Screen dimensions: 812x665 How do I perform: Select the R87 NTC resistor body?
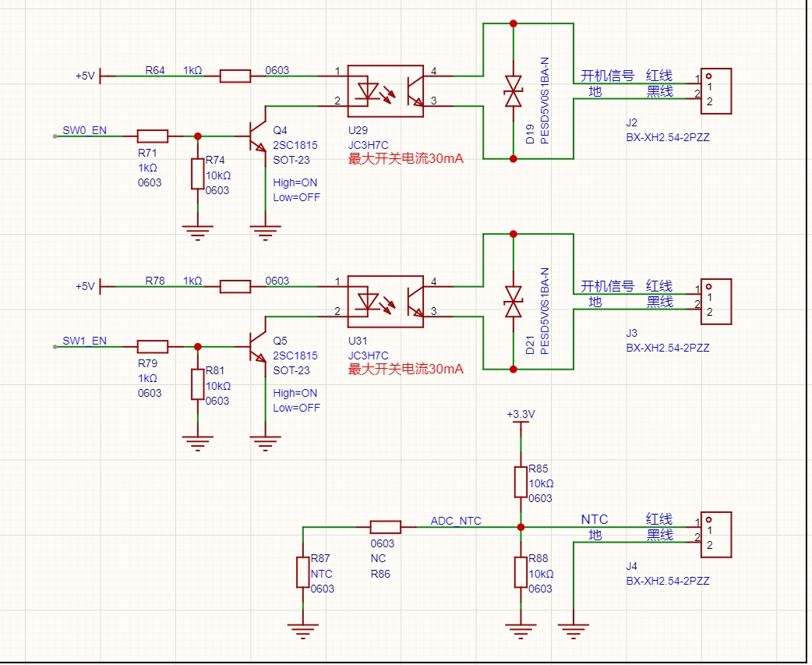pos(302,572)
